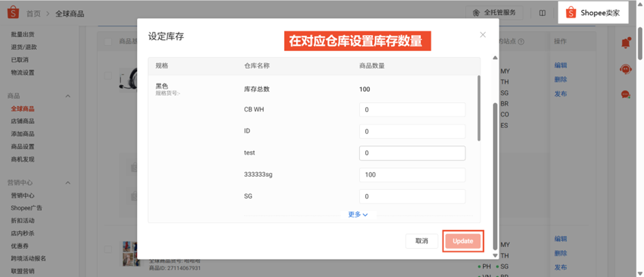
Task: Click 编辑 for the second product row
Action: pyautogui.click(x=560, y=239)
